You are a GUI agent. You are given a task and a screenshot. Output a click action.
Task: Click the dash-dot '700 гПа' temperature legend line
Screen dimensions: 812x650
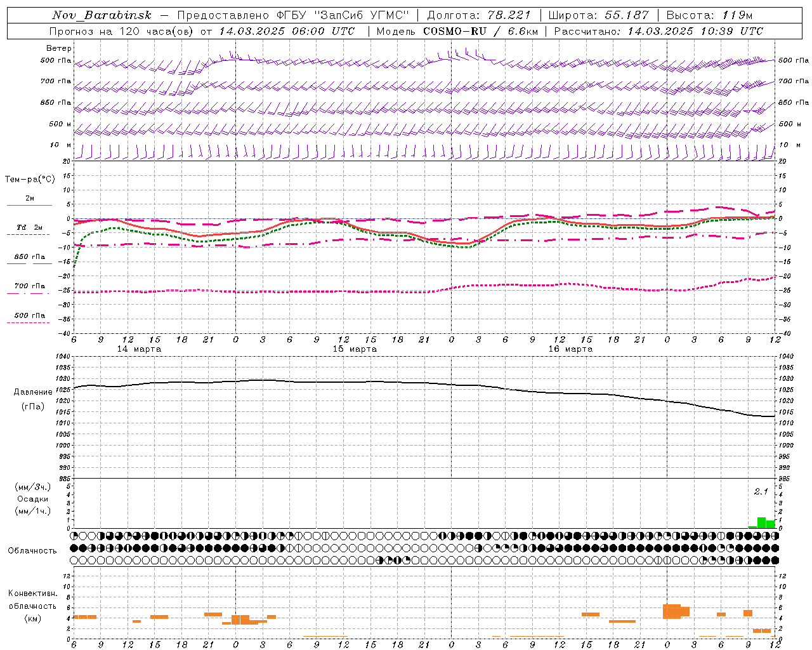click(x=29, y=293)
